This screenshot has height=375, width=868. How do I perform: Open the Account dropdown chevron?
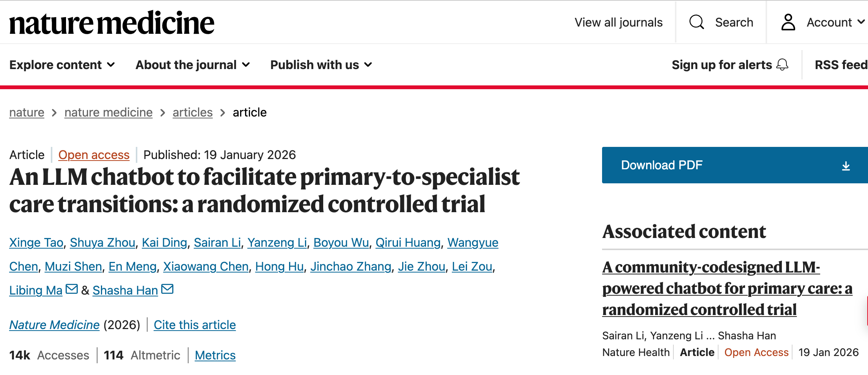861,22
